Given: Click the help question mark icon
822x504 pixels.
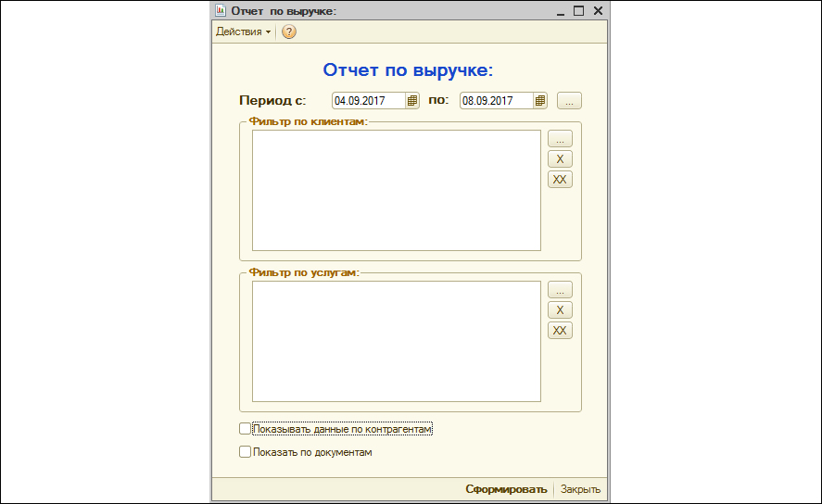Looking at the screenshot, I should click(289, 32).
